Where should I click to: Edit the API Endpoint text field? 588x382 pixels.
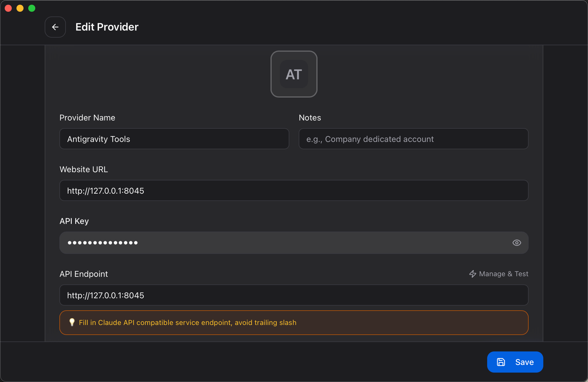point(294,295)
